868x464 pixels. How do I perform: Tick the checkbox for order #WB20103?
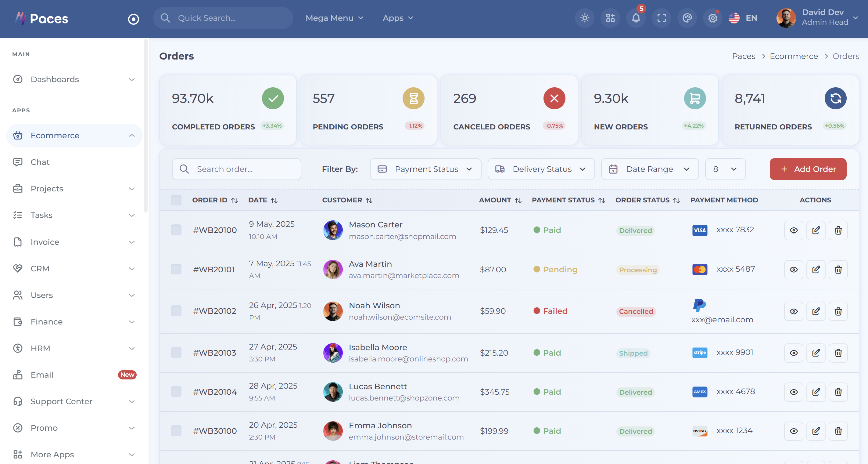tap(176, 352)
